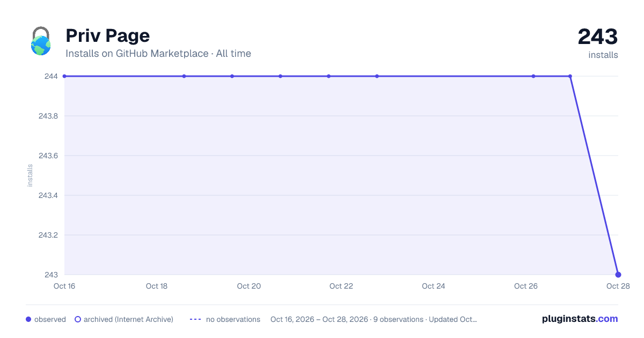Image resolution: width=644 pixels, height=338 pixels.
Task: Click the archived (Internet Archive) legend marker
Action: (x=78, y=319)
